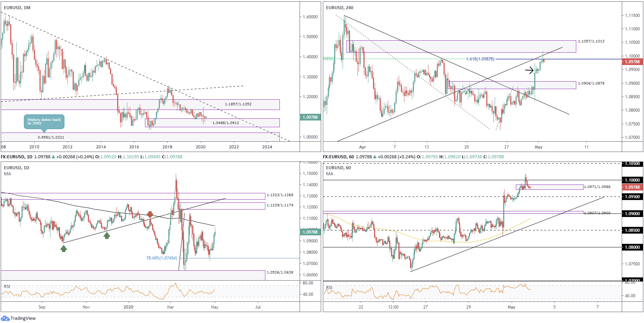644x323 pixels.
Task: Click the 'History dates back to 2003' callout
Action: (44, 122)
